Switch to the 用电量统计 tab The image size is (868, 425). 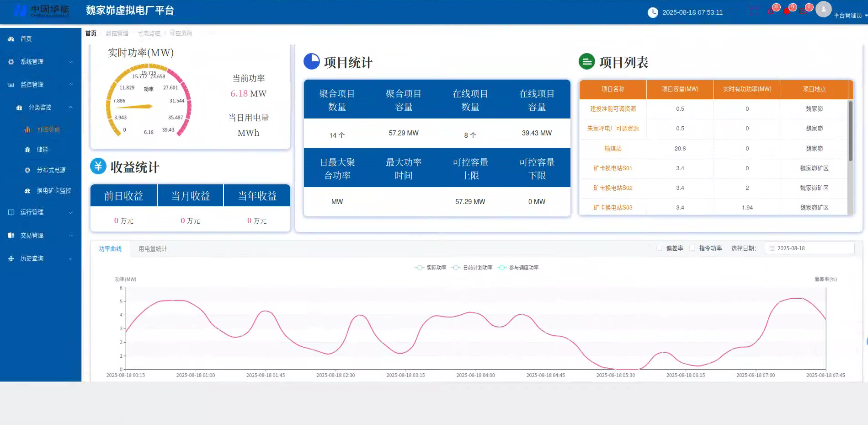[x=153, y=248]
